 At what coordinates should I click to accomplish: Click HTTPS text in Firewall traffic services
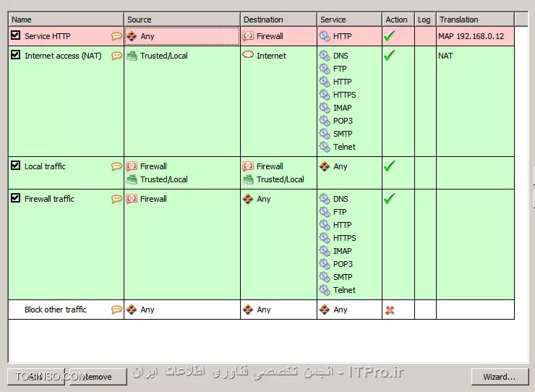tap(345, 238)
